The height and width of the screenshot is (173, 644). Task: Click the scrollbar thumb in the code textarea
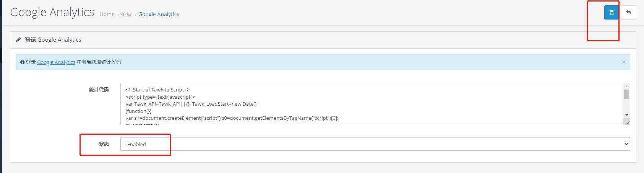626,95
